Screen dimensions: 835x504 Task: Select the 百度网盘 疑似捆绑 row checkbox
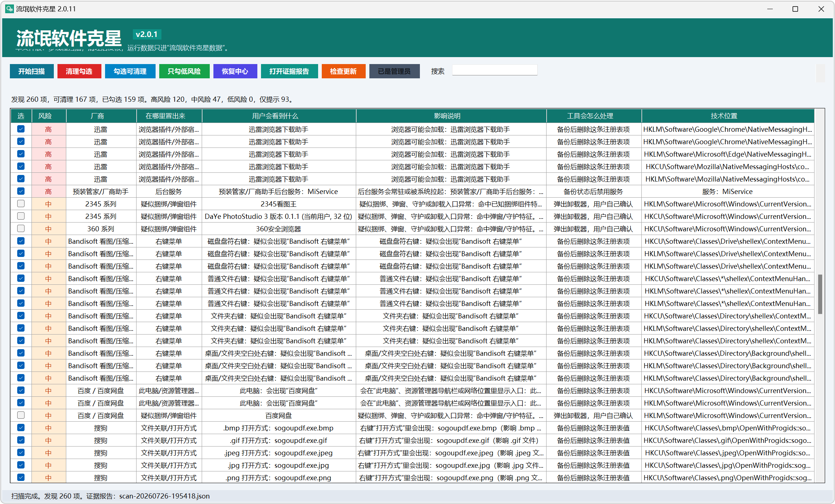(21, 415)
